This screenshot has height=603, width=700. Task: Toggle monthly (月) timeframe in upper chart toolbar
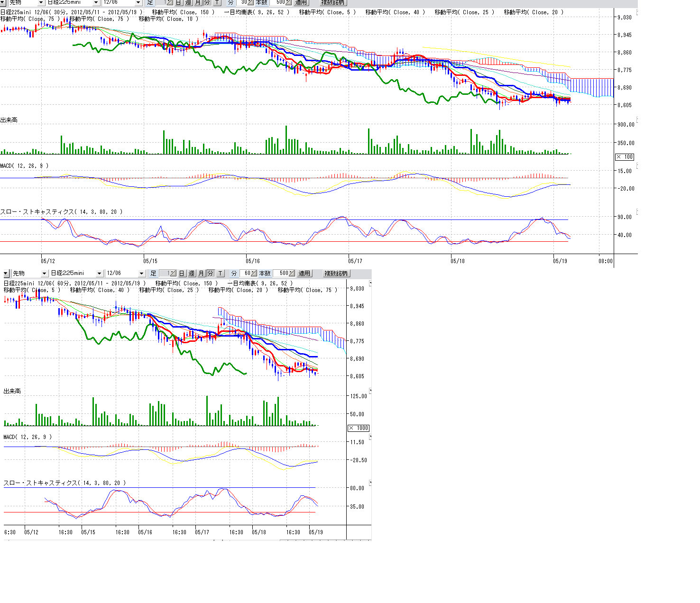coord(198,2)
